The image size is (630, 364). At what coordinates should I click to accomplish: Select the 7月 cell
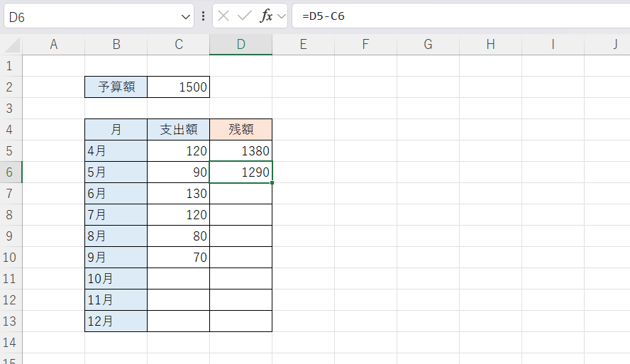click(x=116, y=214)
